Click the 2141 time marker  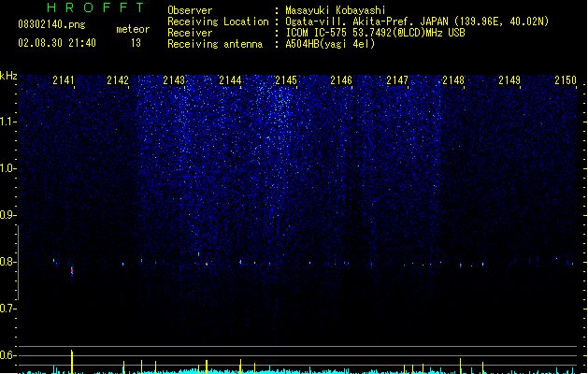tap(64, 80)
